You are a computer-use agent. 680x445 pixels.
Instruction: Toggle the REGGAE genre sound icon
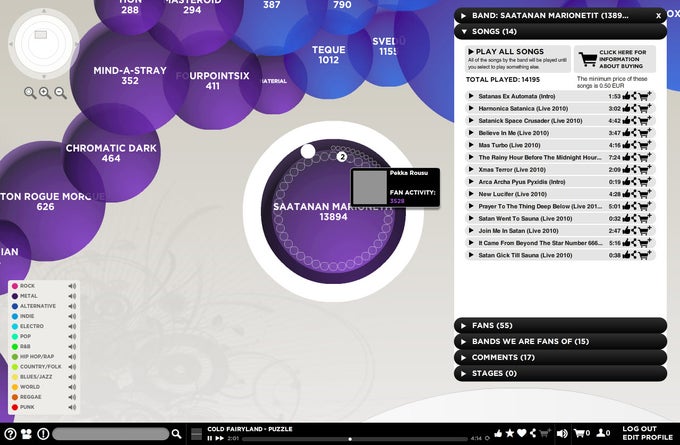[x=72, y=397]
